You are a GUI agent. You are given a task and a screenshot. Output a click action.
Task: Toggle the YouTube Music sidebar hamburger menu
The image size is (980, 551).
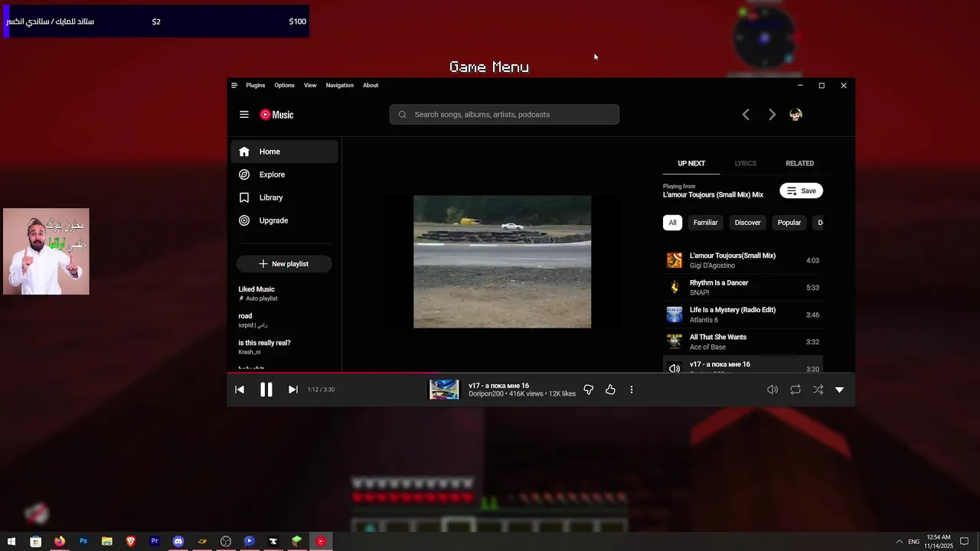click(x=243, y=115)
